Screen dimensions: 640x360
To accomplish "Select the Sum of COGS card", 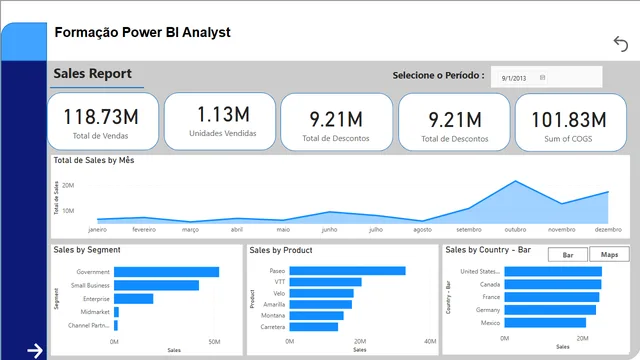I will [571, 122].
